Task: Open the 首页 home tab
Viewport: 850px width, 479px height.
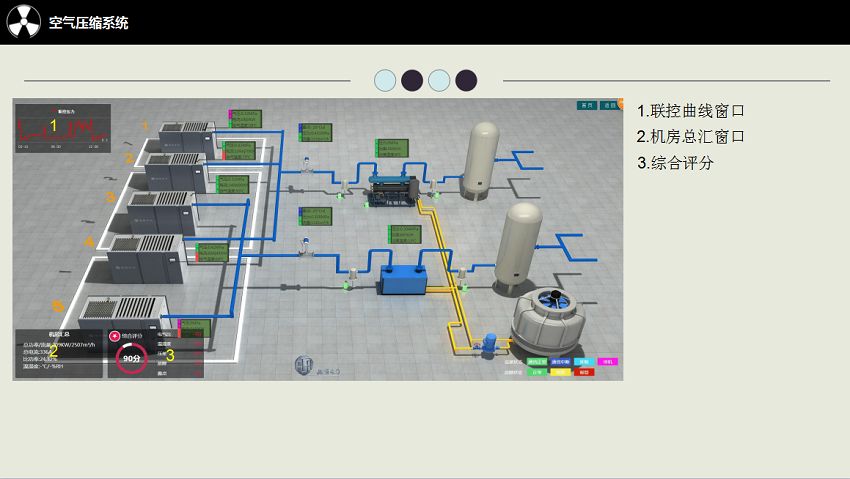Action: click(587, 105)
